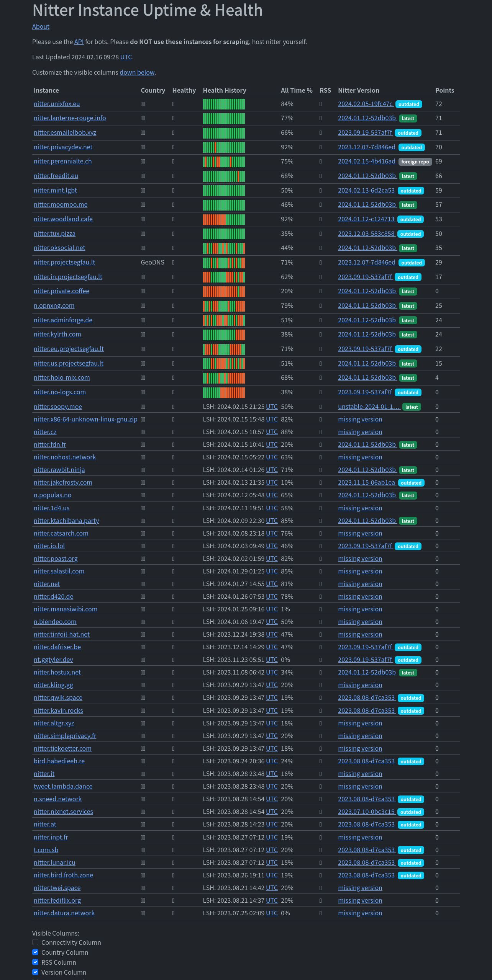Click the healthy status icon for nitter.freedit.eu
The height and width of the screenshot is (980, 492).
(x=173, y=176)
